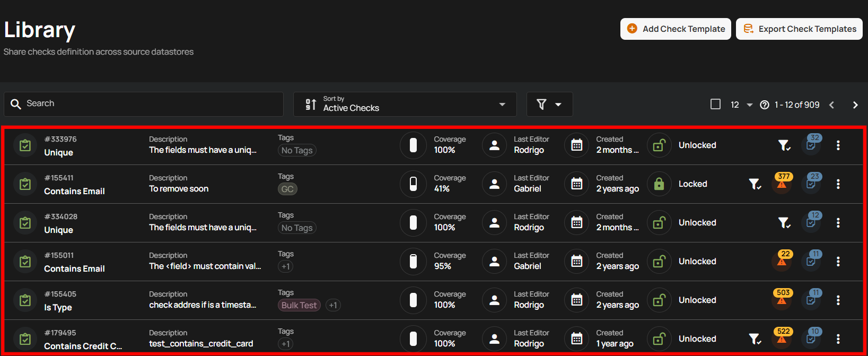Open the Sort by Active Checks dropdown

click(x=405, y=105)
